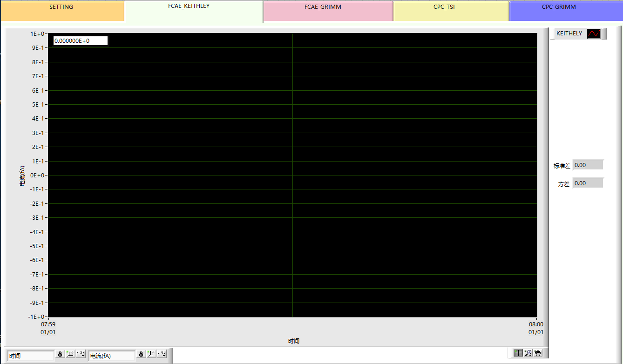
Task: Go to the CPC_GRIMM tab
Action: (559, 7)
